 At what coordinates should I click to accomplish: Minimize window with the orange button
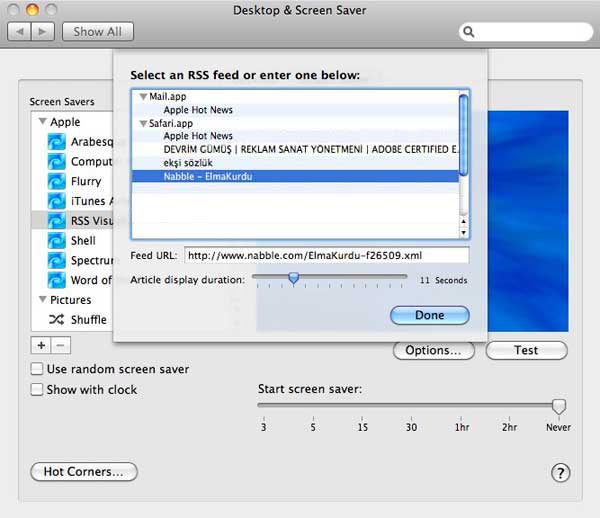(x=32, y=10)
